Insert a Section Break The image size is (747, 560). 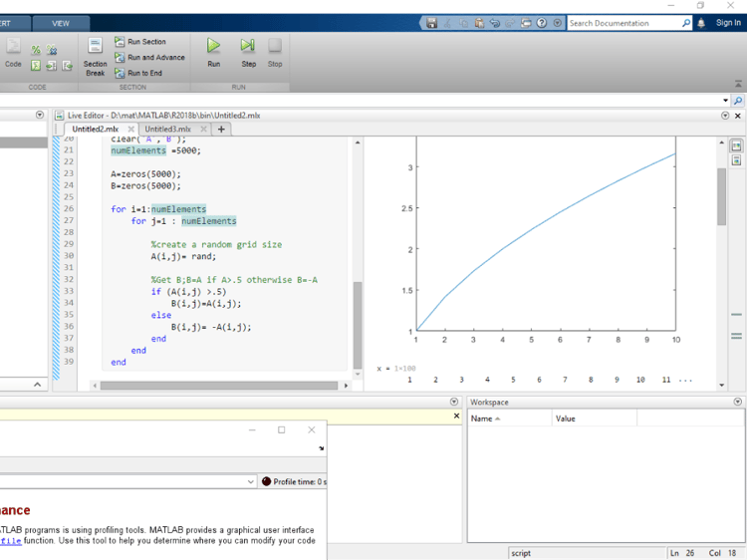click(x=96, y=57)
